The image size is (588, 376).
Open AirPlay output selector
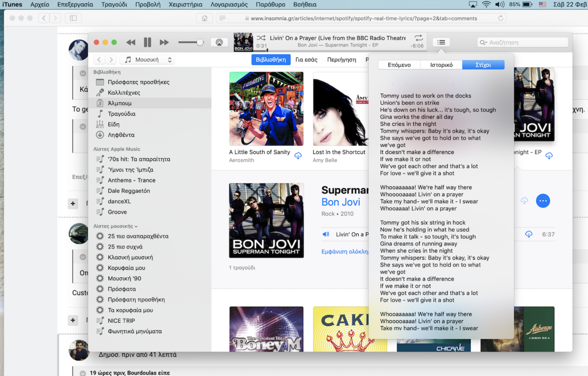click(220, 42)
